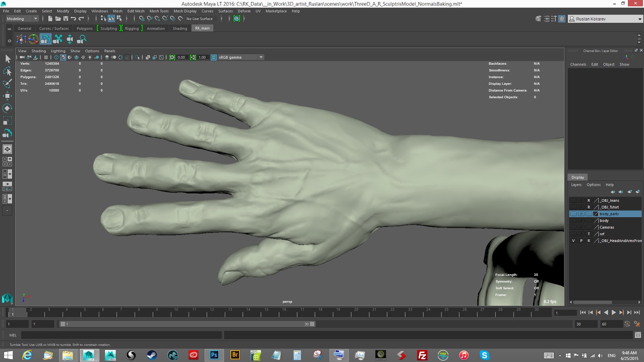Toggle visibility of the Cameras layer
The width and height of the screenshot is (644, 362).
coord(573,227)
